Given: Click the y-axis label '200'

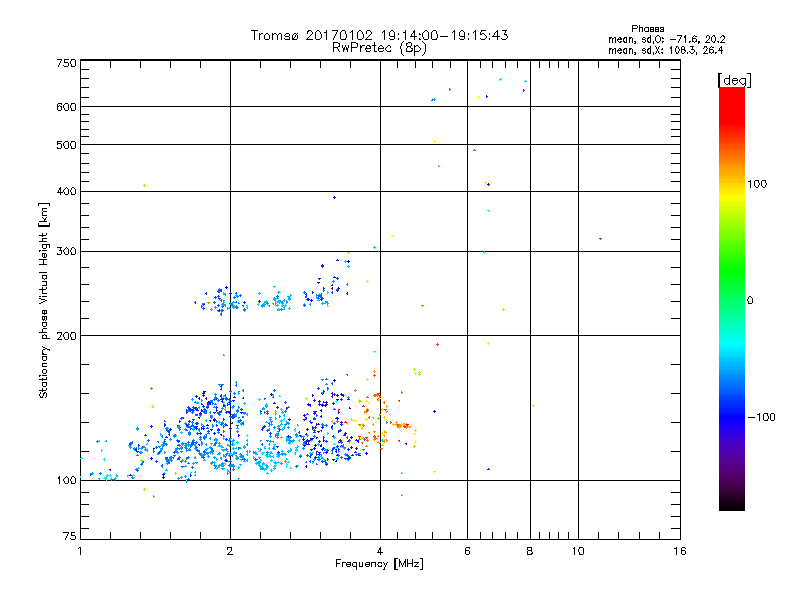Looking at the screenshot, I should 66,336.
